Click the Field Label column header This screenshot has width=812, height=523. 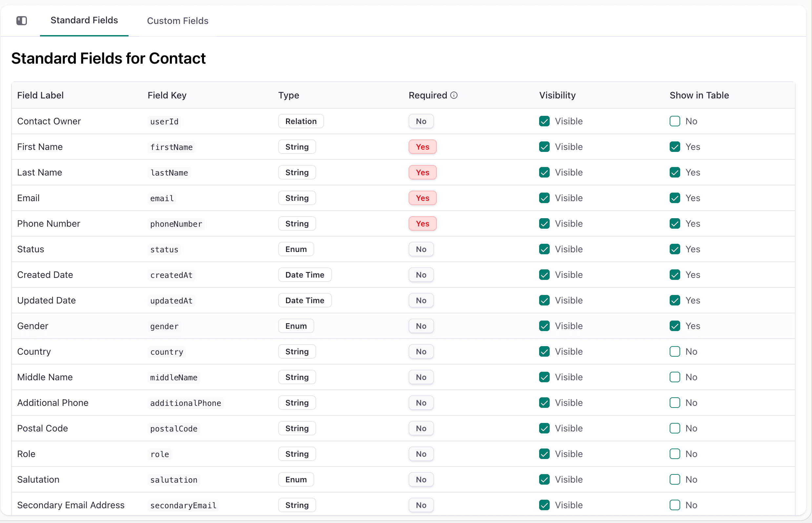pos(40,95)
